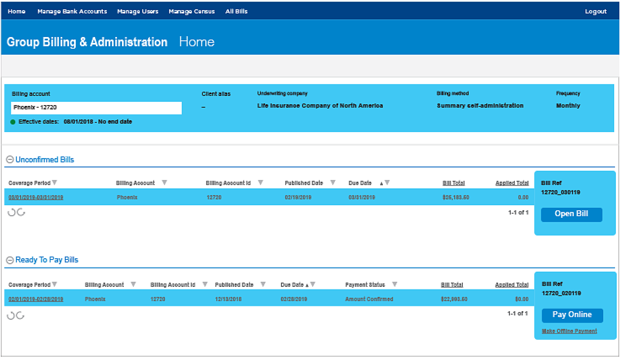Click right circular arrow icon below Ready To Pay row
Screen dimensions: 621x364
[x=20, y=315]
